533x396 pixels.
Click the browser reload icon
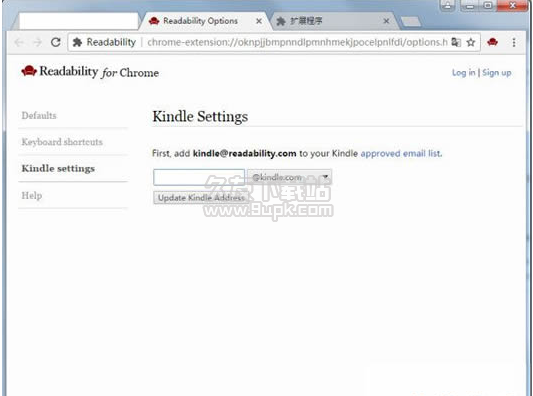coord(56,42)
